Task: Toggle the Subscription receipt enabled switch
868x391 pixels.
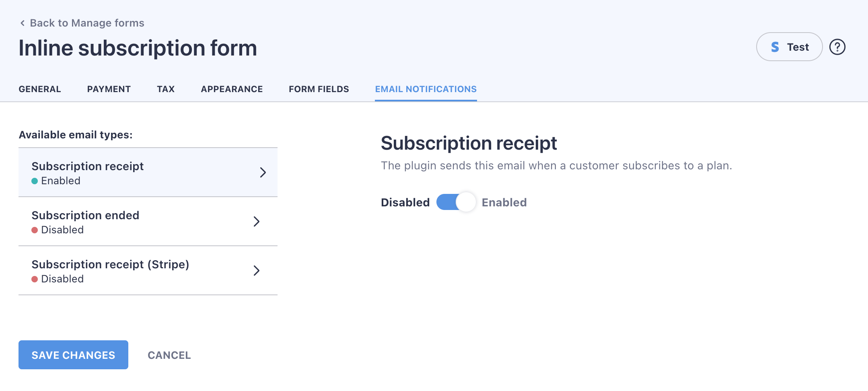Action: [456, 202]
